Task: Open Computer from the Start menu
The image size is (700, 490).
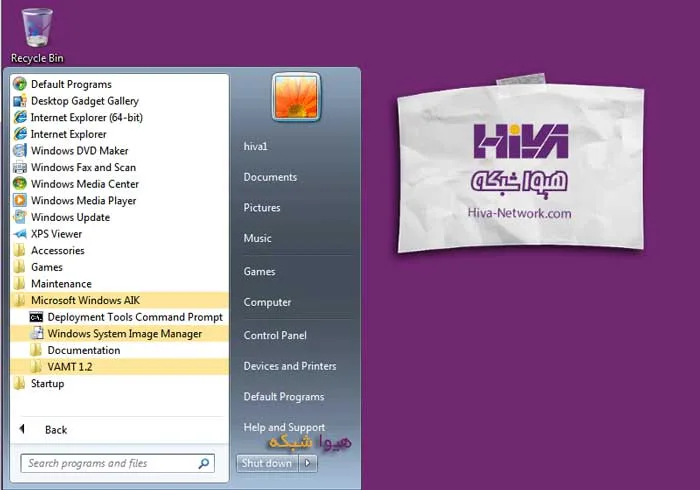Action: click(x=267, y=302)
